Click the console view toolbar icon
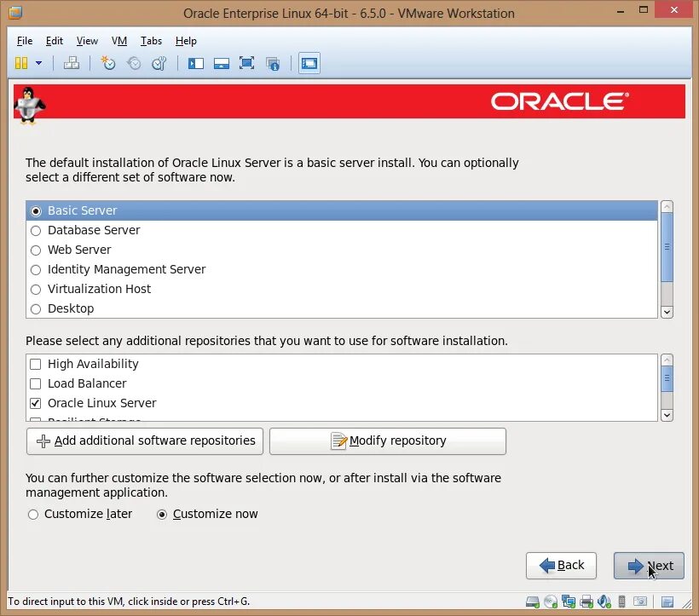The width and height of the screenshot is (699, 616). [309, 63]
